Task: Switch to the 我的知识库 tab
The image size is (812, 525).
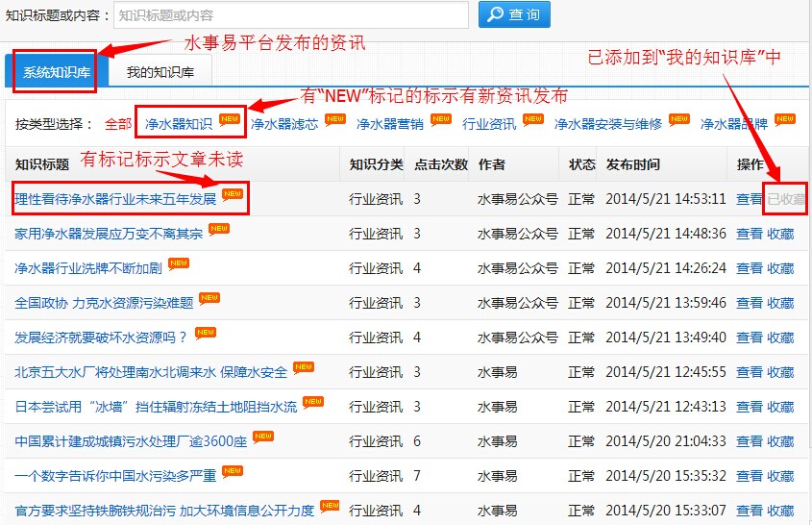Action: click(160, 73)
